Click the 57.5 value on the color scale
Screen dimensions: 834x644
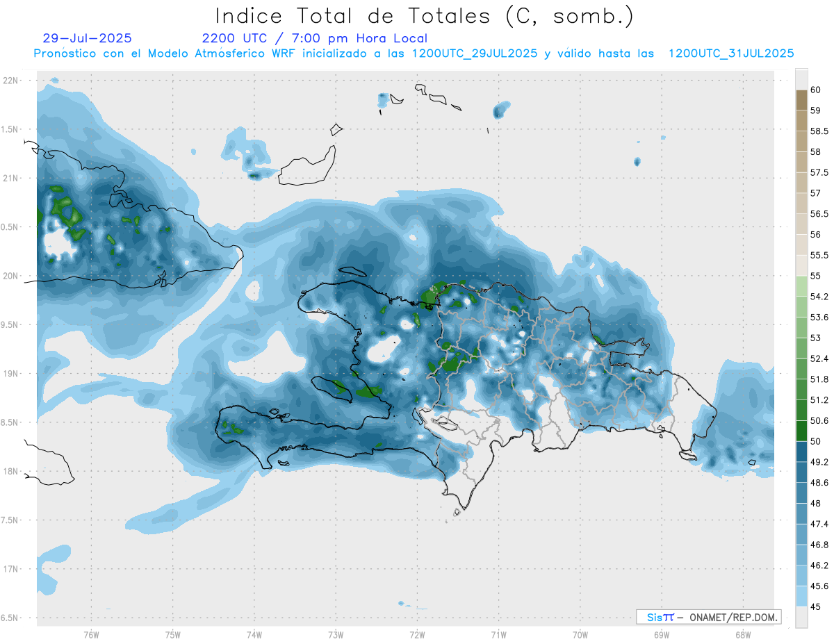[x=819, y=172]
